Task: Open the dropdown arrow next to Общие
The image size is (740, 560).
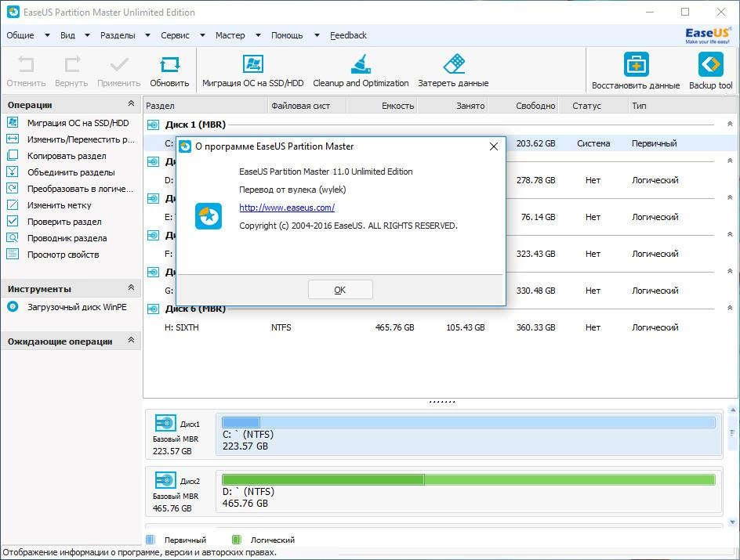Action: pyautogui.click(x=47, y=35)
